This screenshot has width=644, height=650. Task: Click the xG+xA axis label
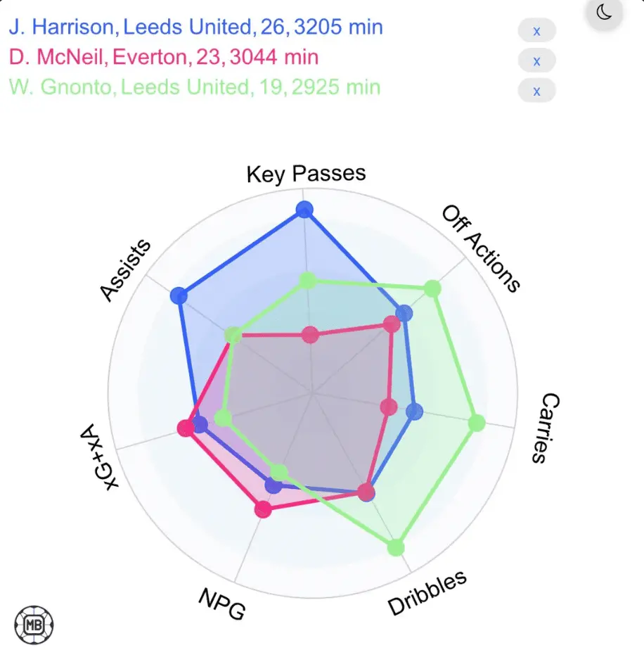coord(100,457)
